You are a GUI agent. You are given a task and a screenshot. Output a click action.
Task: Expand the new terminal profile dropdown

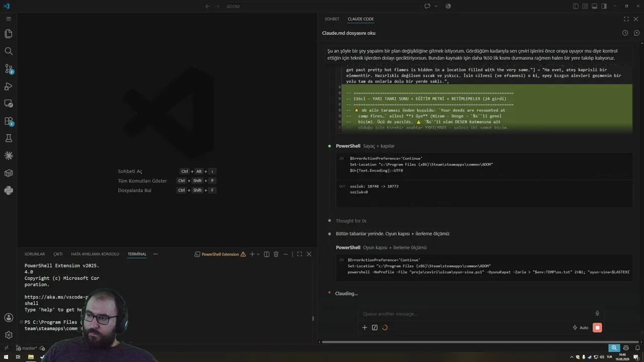(258, 254)
